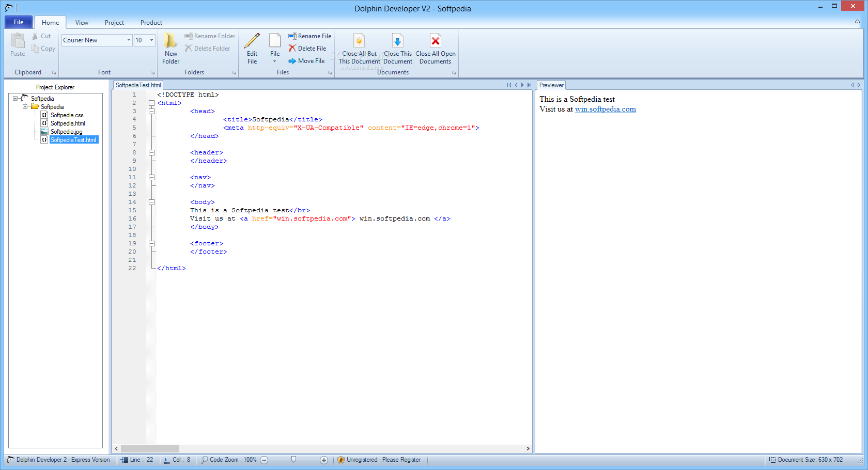The height and width of the screenshot is (470, 868).
Task: Switch to the Home ribbon tab
Action: pyautogui.click(x=50, y=23)
